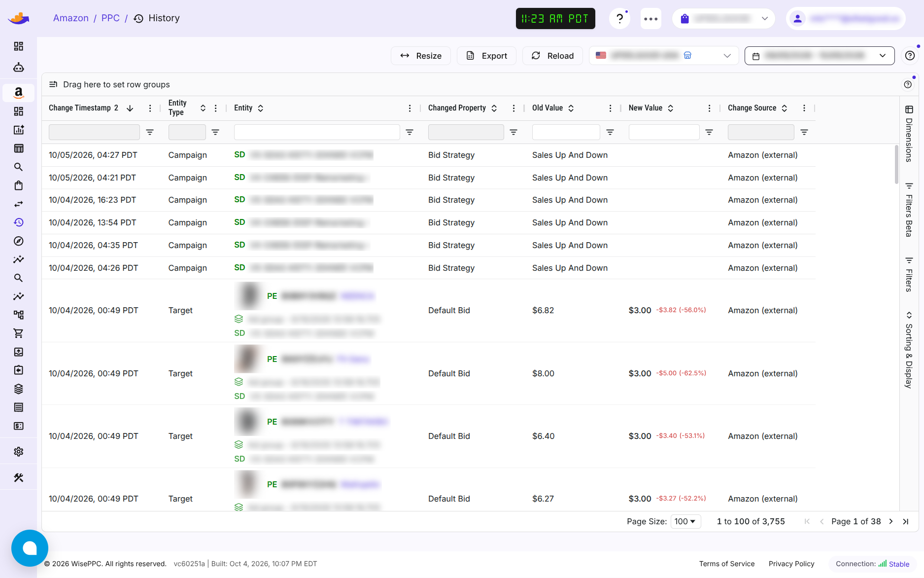Open the three-dots more menu in header

(650, 19)
